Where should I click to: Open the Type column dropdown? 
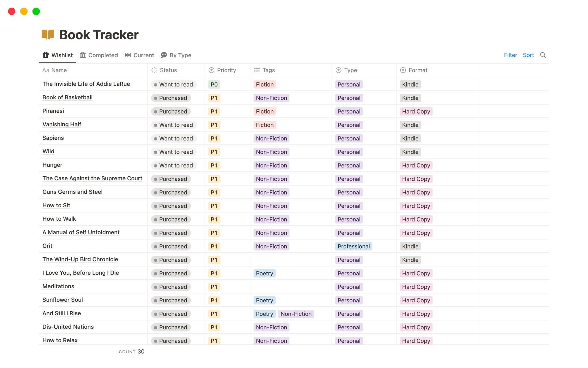(338, 70)
